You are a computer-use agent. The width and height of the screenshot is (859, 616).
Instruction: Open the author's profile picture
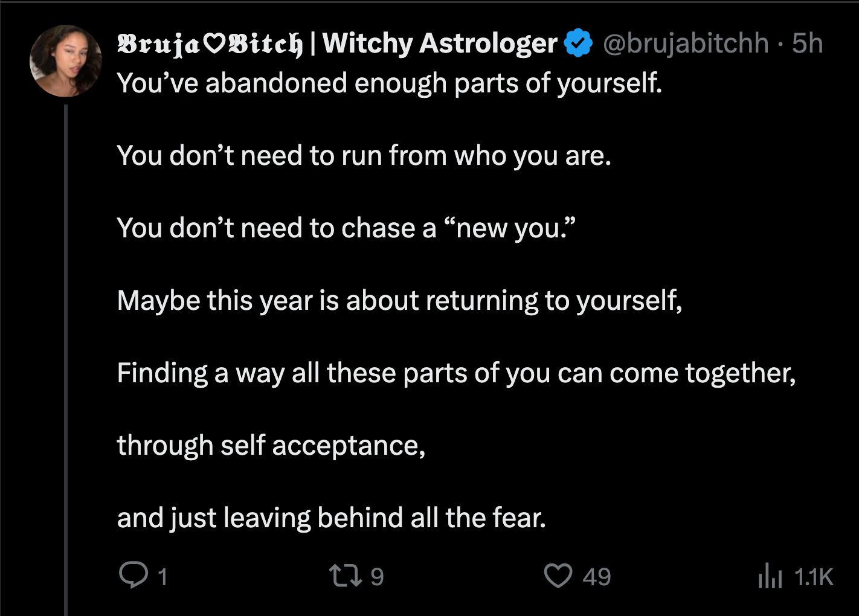click(x=66, y=61)
